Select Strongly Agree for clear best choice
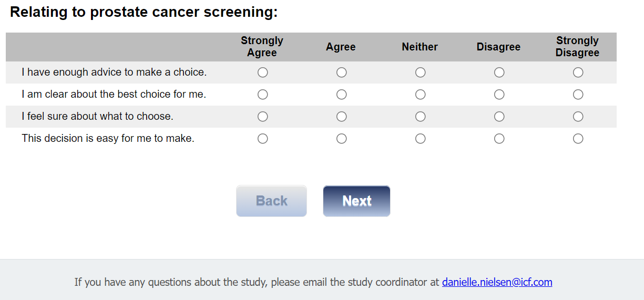 [x=263, y=95]
